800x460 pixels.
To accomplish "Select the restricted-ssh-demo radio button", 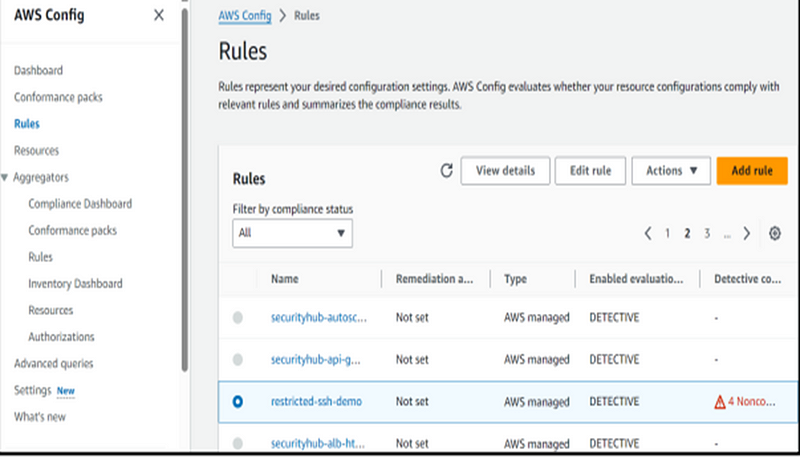I will point(238,402).
